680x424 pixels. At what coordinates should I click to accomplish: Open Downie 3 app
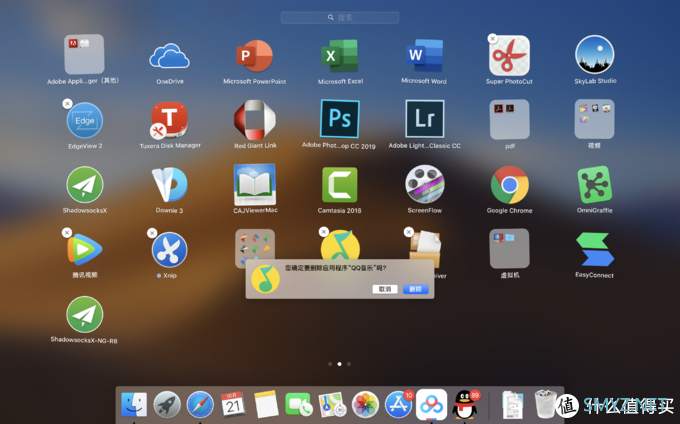(170, 185)
